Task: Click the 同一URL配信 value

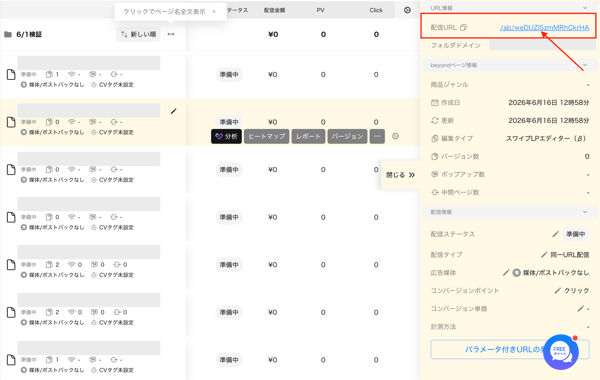Action: 570,254
